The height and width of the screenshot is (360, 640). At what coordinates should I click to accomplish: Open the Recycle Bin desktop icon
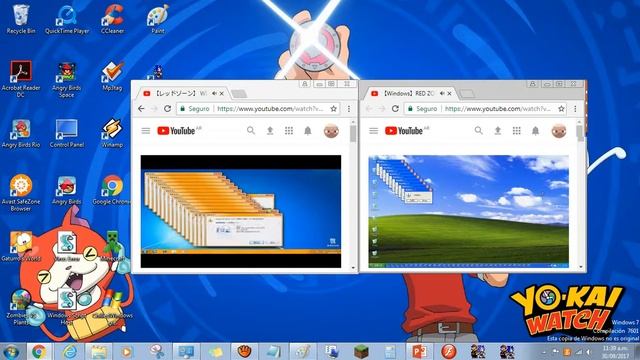point(20,19)
